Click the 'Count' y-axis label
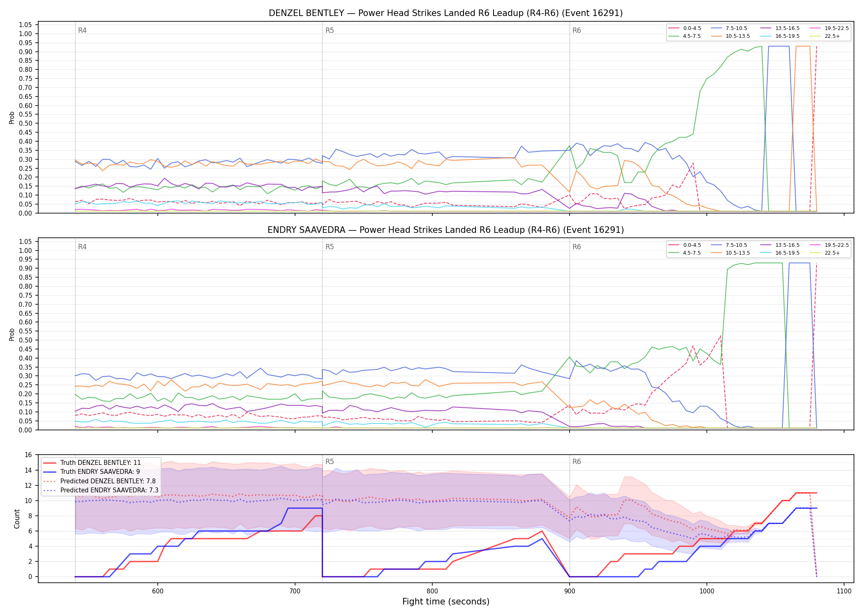The height and width of the screenshot is (616, 863). (x=17, y=519)
